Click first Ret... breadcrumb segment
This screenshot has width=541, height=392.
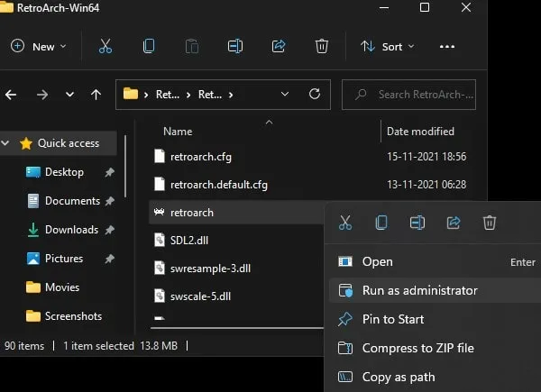(x=168, y=95)
